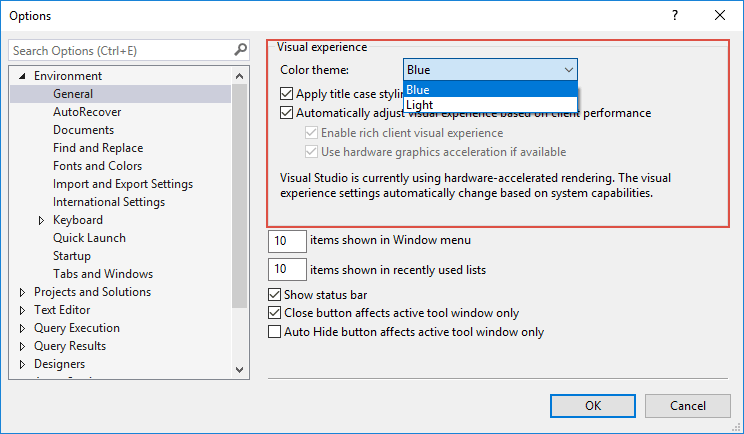Expand Projects and Solutions
The width and height of the screenshot is (744, 434).
(x=22, y=292)
